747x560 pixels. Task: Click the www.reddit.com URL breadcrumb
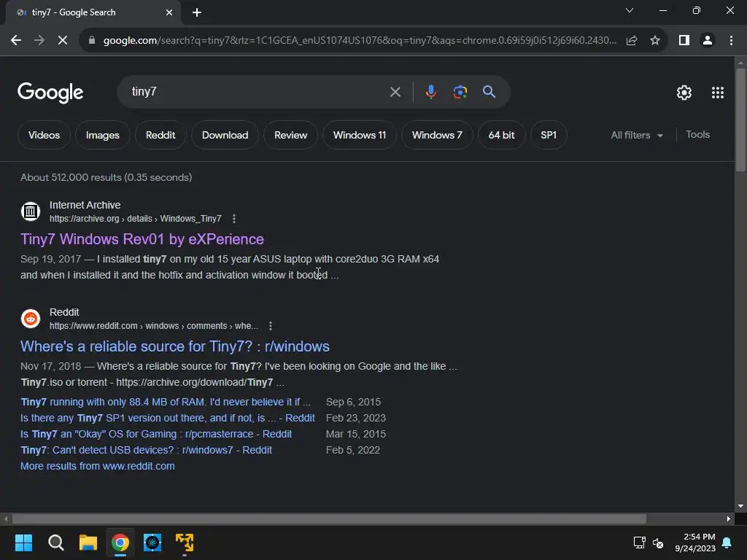click(x=154, y=326)
